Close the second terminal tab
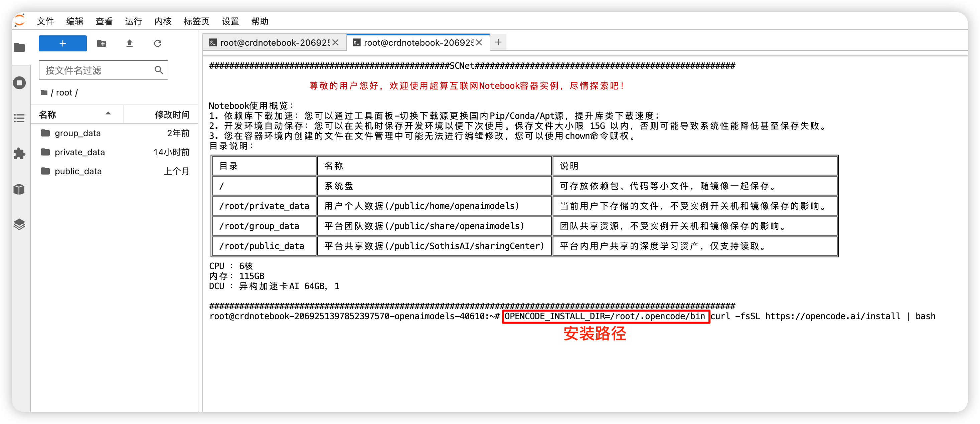The width and height of the screenshot is (980, 424). [x=479, y=43]
